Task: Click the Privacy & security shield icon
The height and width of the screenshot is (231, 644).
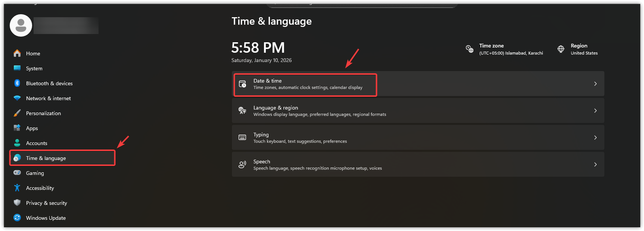Action: 17,203
